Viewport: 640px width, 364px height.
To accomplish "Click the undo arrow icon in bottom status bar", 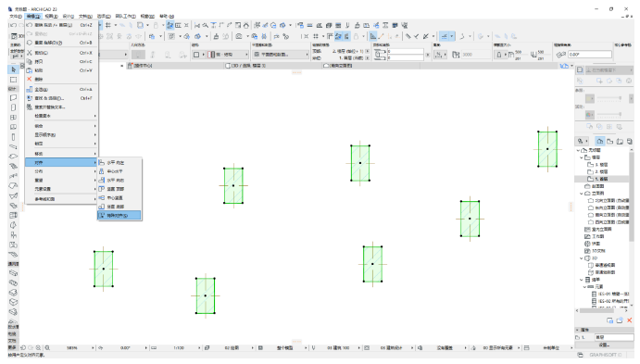I will point(23,347).
